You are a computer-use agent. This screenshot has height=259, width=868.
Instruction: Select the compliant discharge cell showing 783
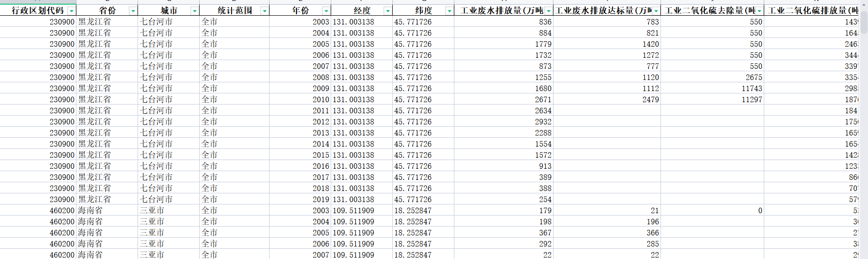coord(607,22)
